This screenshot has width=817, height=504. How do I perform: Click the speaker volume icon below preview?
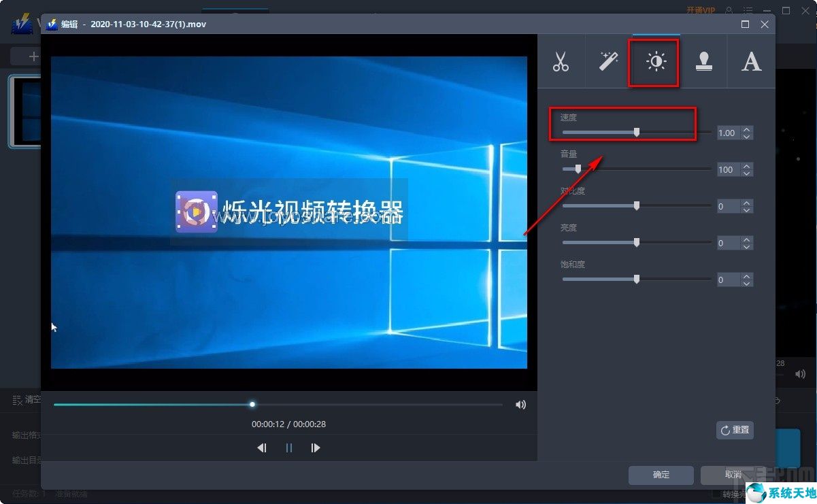click(520, 404)
